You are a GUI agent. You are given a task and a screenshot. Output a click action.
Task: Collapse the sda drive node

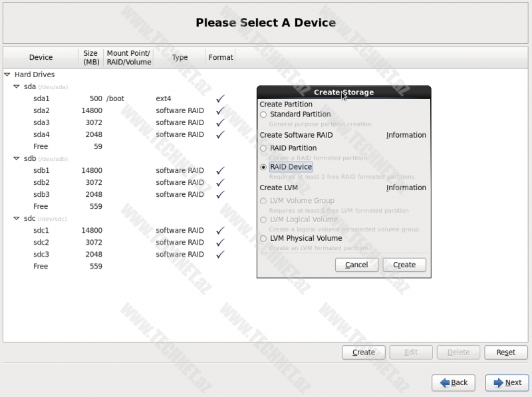17,86
